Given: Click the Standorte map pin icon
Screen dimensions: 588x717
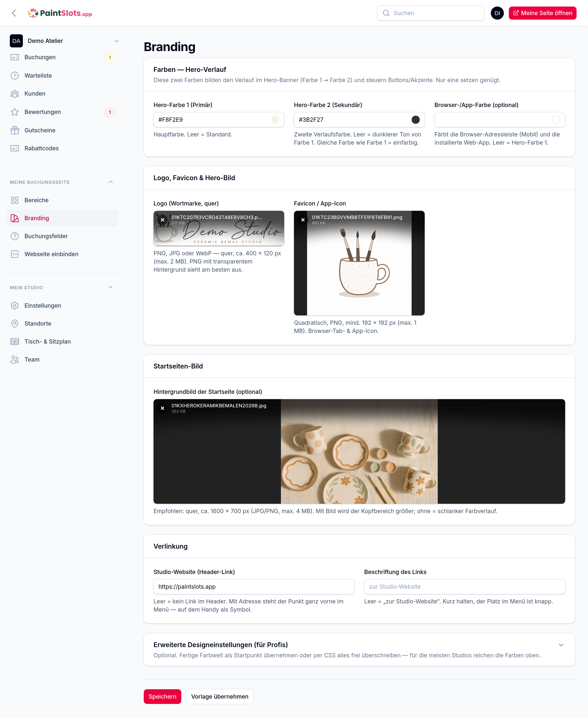Looking at the screenshot, I should (14, 324).
